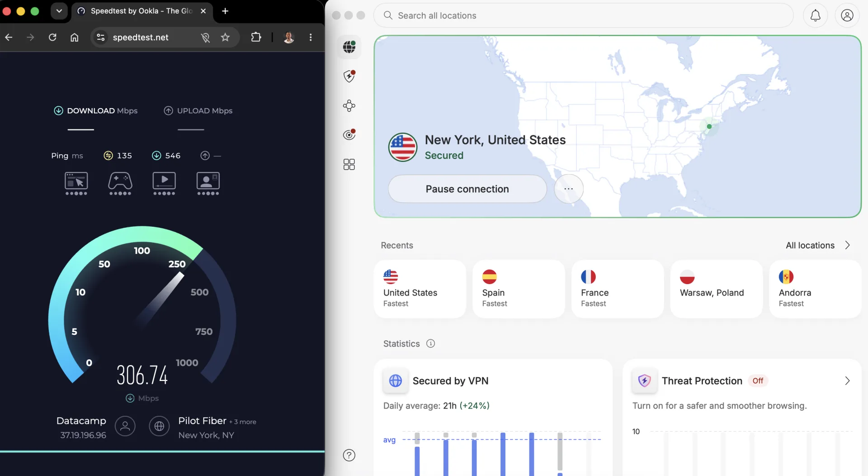868x476 pixels.
Task: Click the Secured by VPN globe icon
Action: click(x=396, y=381)
